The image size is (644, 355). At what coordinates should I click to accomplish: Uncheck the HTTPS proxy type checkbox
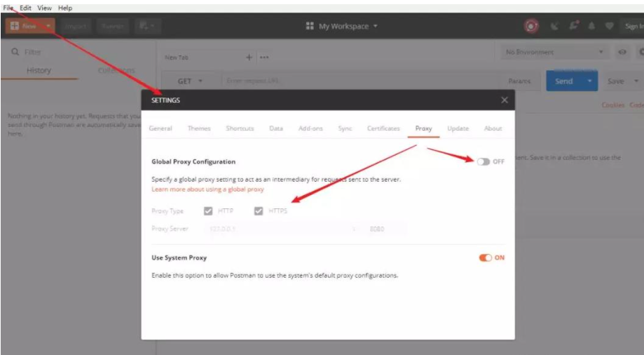(x=259, y=211)
